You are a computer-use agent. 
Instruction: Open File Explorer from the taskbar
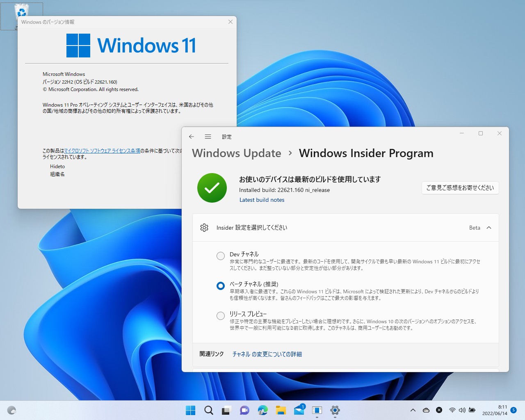pos(281,410)
